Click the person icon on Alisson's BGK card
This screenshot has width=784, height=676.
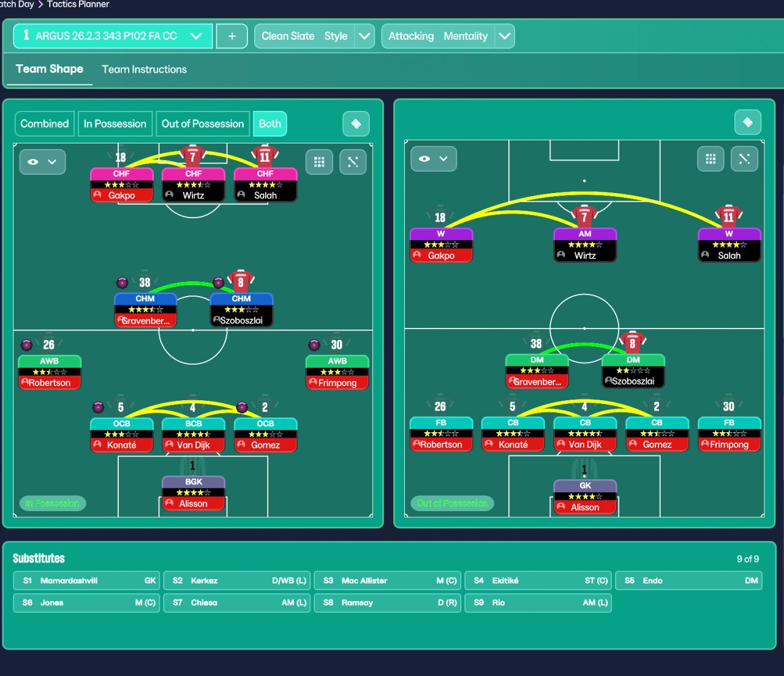[169, 503]
